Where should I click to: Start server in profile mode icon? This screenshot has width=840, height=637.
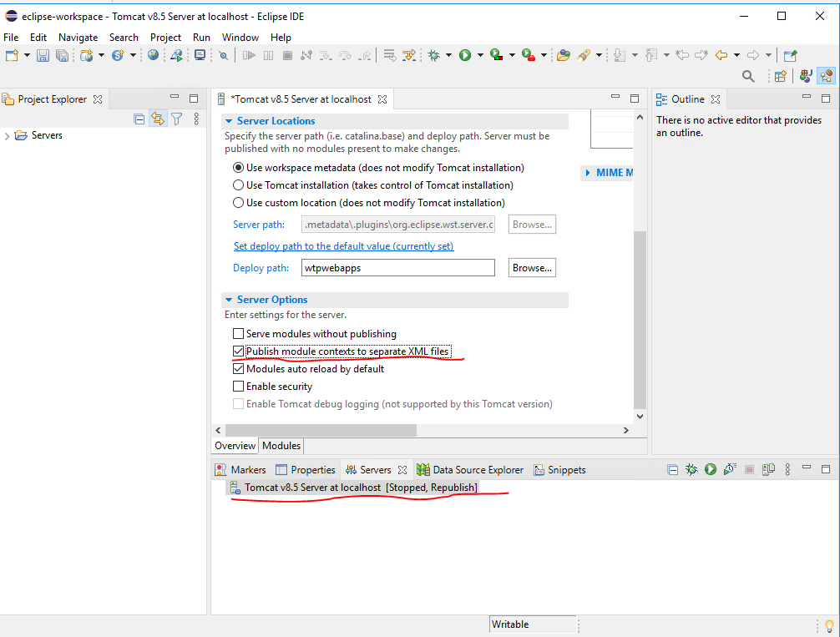[x=730, y=470]
